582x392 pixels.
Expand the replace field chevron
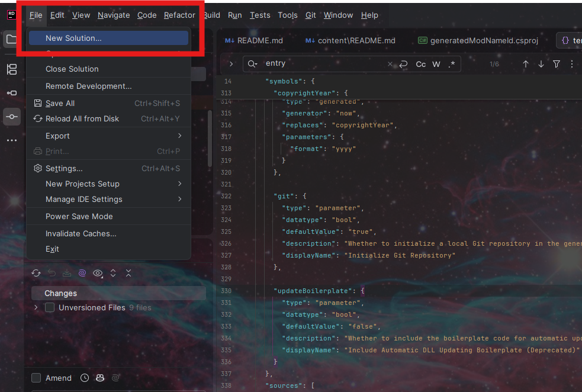point(231,64)
